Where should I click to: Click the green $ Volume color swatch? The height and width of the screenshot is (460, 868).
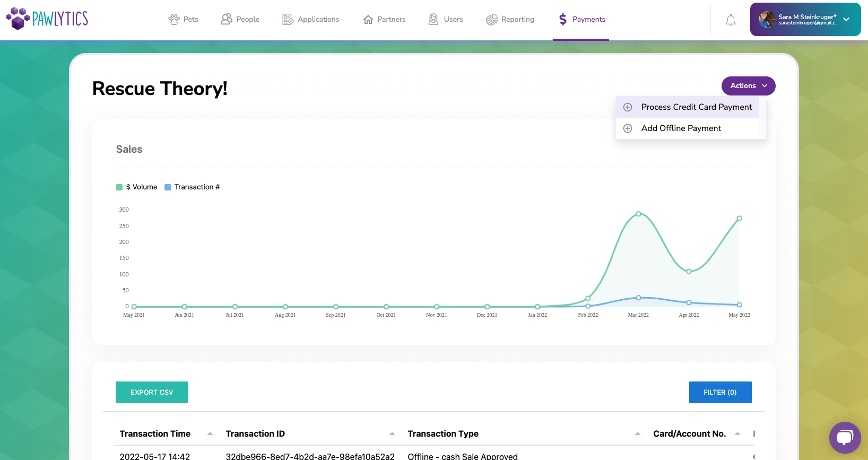119,187
